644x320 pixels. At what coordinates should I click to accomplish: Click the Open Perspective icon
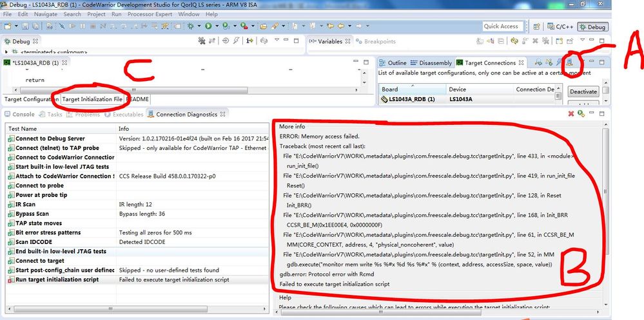click(536, 26)
